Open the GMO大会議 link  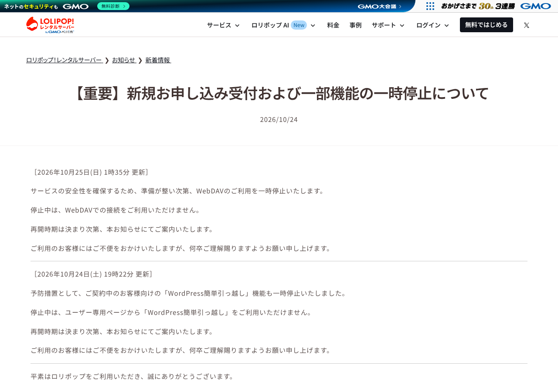(380, 7)
